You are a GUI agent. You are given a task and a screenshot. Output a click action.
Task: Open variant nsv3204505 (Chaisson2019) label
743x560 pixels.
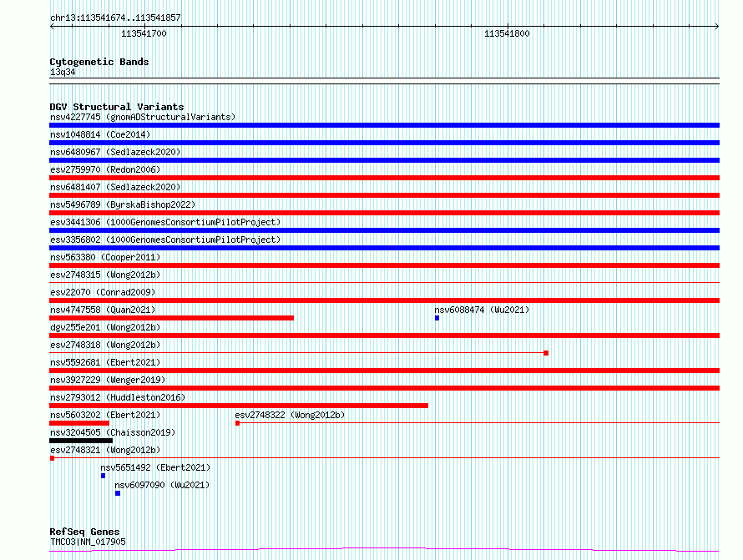tap(113, 432)
